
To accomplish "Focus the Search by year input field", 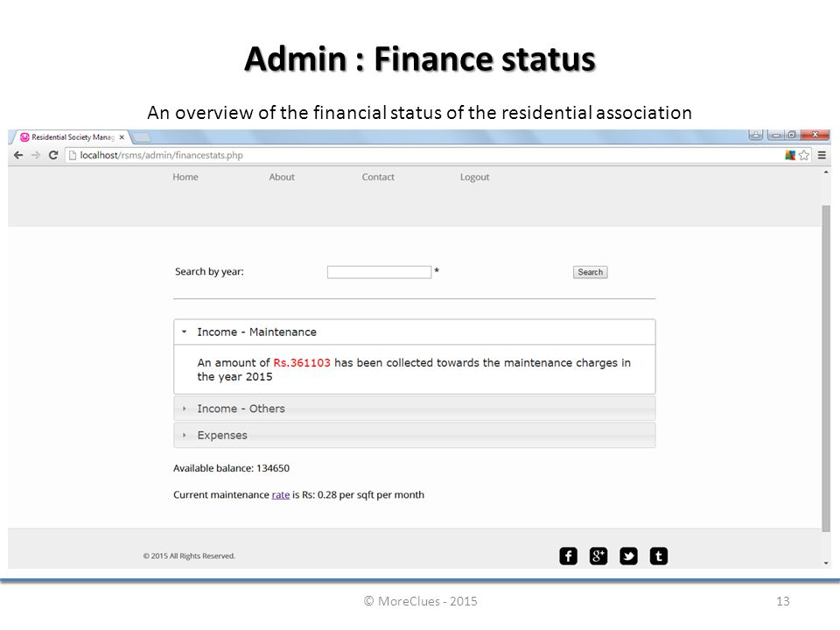I will click(x=379, y=272).
